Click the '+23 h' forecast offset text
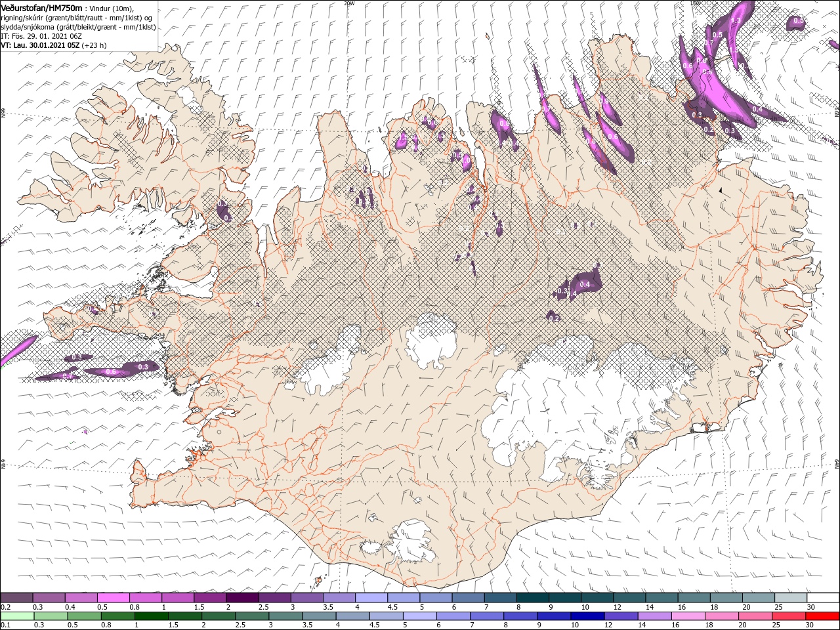This screenshot has width=840, height=630. 94,45
